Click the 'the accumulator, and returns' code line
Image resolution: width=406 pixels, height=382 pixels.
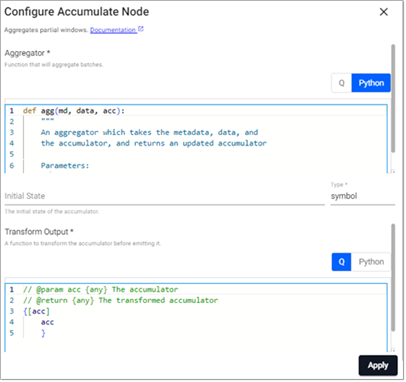tap(154, 143)
